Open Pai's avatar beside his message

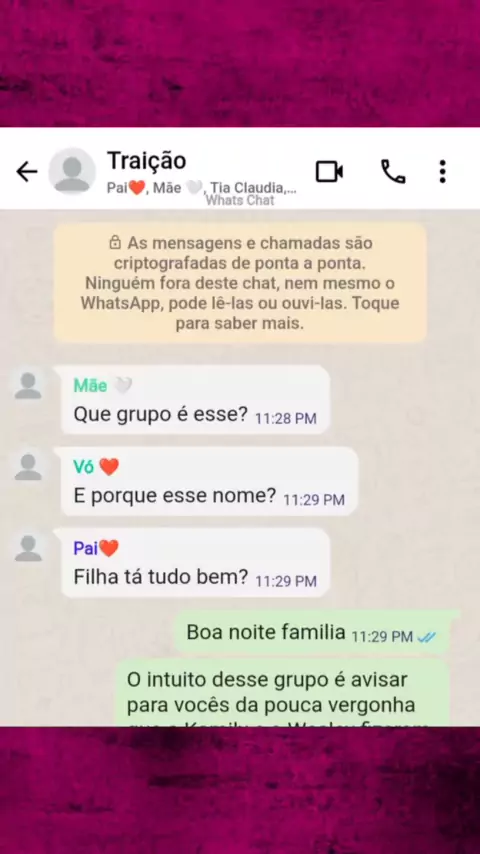(x=28, y=548)
